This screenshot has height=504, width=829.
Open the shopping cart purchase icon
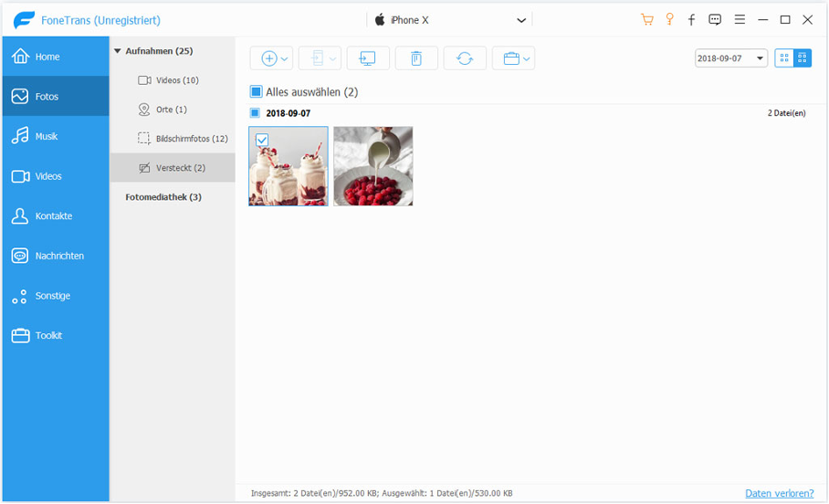tap(646, 20)
